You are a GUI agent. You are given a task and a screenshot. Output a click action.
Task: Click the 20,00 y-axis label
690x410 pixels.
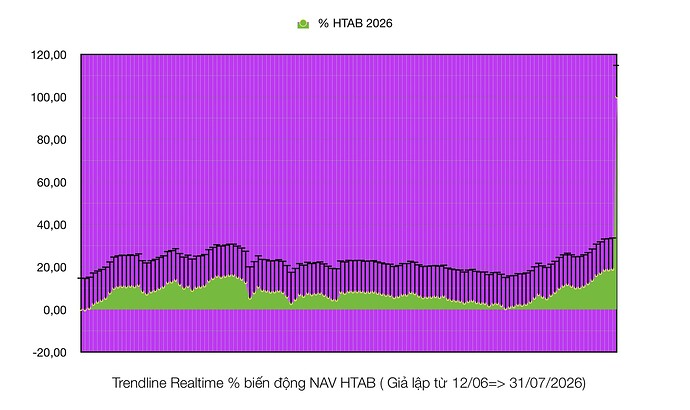(51, 267)
